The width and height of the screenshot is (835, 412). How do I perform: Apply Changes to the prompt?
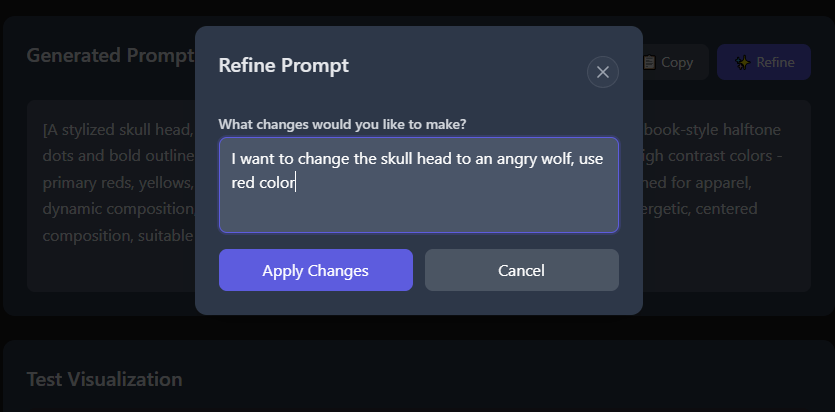click(x=316, y=270)
